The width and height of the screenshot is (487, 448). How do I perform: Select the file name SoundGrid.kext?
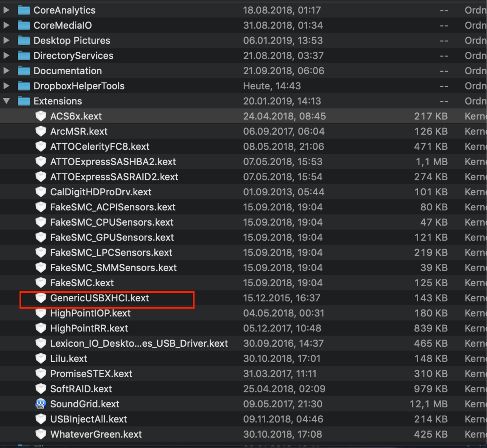pyautogui.click(x=85, y=404)
